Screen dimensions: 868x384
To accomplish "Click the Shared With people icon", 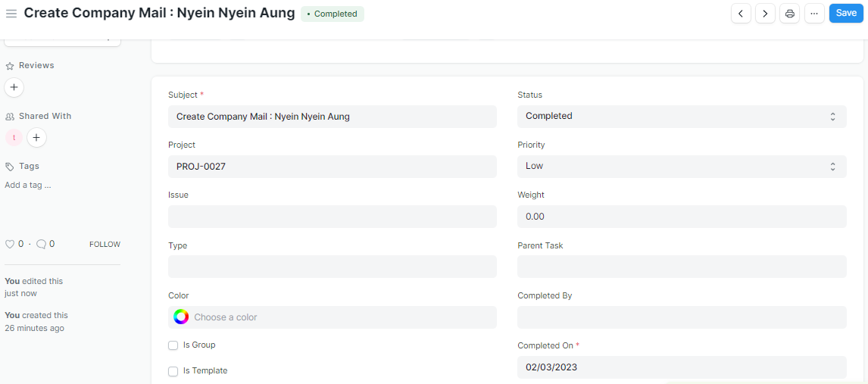I will coord(9,117).
